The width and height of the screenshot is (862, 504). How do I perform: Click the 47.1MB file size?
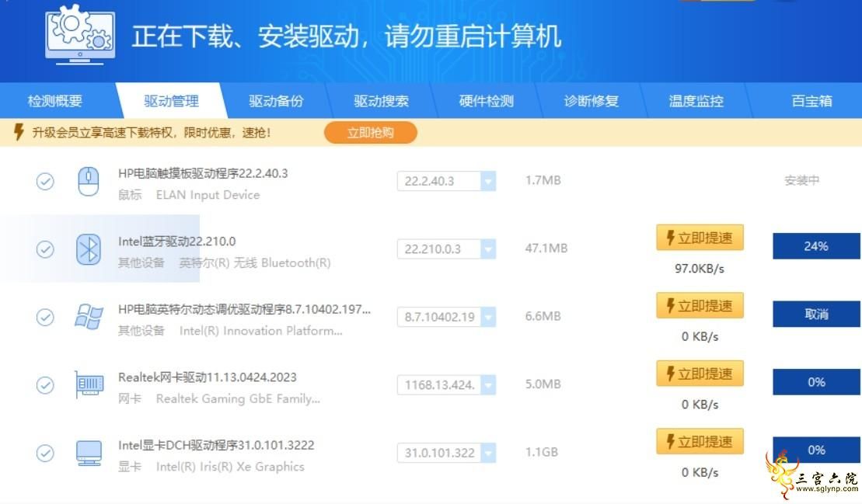[x=546, y=249]
